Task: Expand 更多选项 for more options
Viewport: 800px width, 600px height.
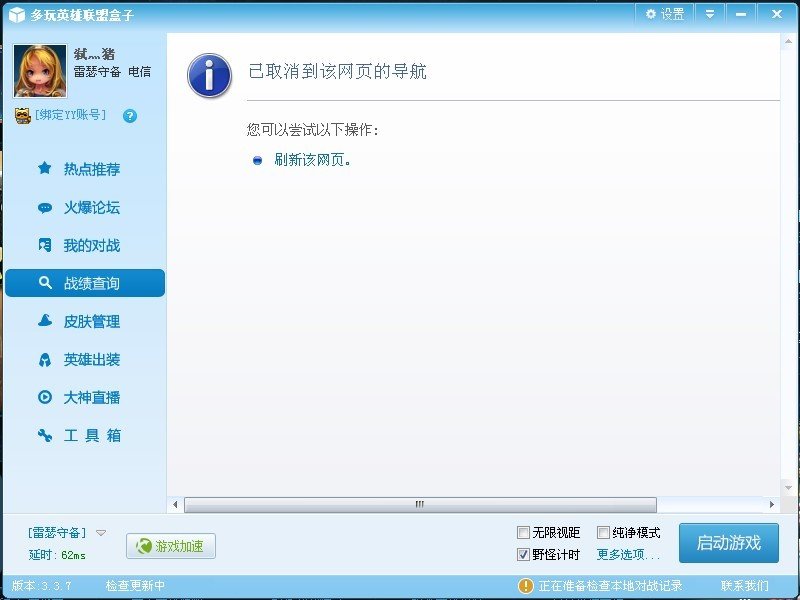Action: (628, 554)
